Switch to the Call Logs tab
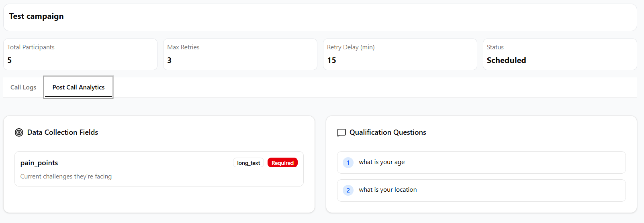Screen dimensions: 644x223 (x=23, y=87)
